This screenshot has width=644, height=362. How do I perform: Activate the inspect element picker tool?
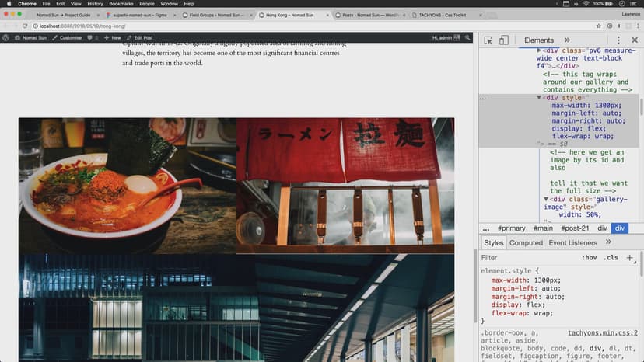488,40
